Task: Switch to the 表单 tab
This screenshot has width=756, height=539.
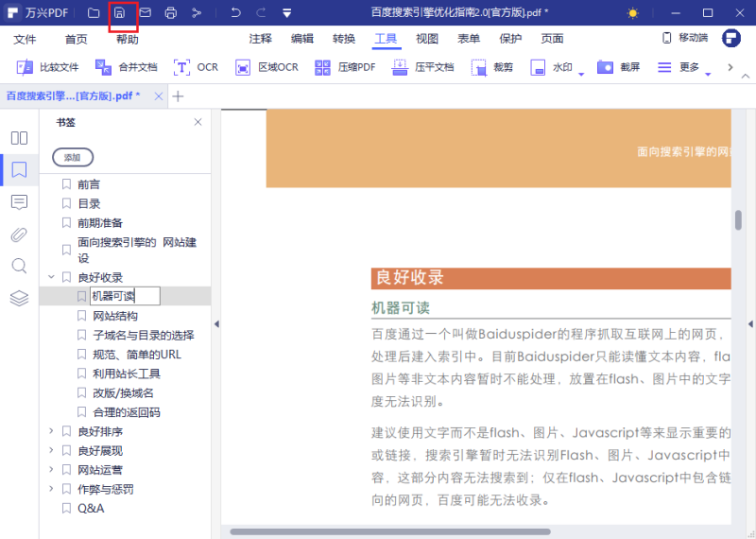Action: [x=469, y=39]
